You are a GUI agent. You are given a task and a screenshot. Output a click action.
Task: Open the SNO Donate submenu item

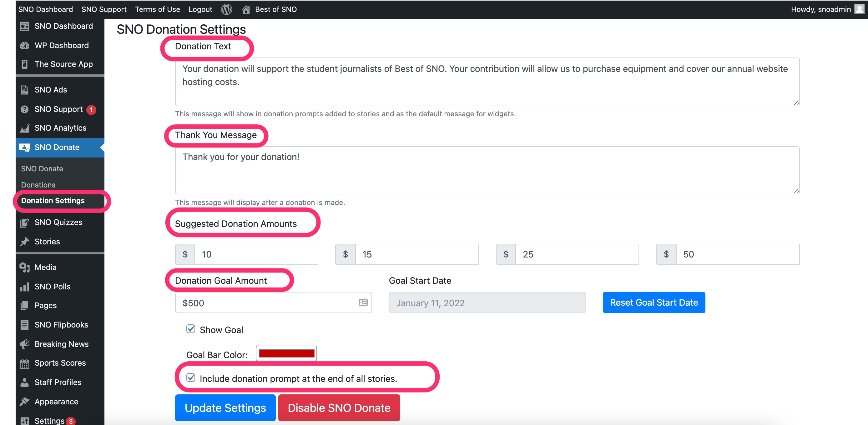tap(42, 169)
